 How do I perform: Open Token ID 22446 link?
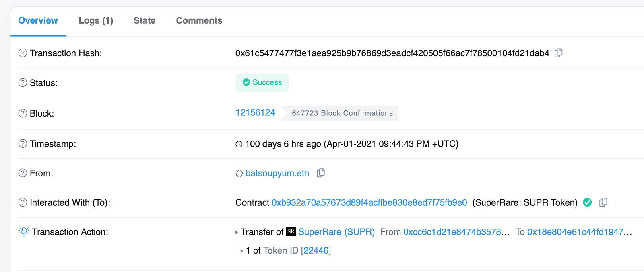(x=316, y=251)
